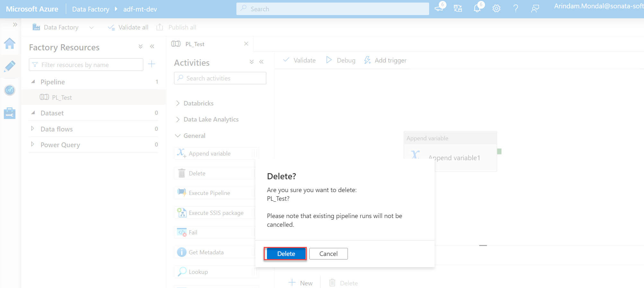
Task: Click Validate all in the toolbar
Action: (128, 28)
